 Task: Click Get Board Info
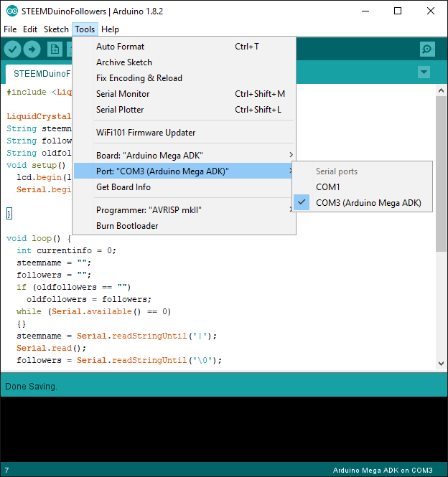pyautogui.click(x=184, y=186)
